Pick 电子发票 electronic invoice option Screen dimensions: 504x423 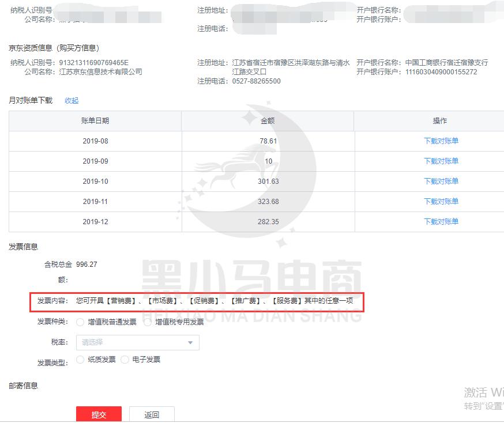126,359
